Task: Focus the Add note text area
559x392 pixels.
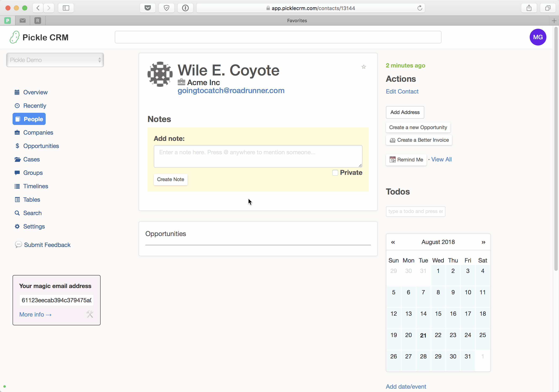Action: [258, 156]
